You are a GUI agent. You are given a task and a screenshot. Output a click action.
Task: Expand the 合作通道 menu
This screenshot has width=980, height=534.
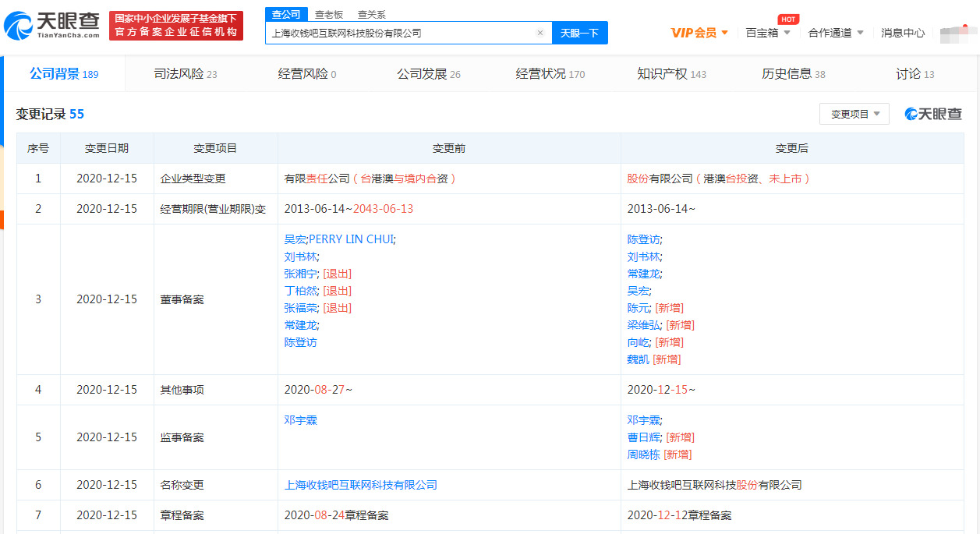836,33
